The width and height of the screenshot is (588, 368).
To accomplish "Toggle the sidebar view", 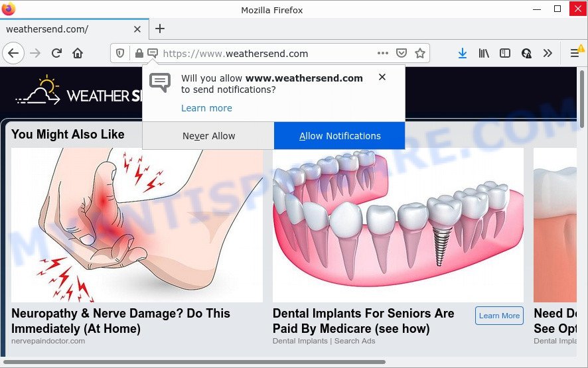I will click(x=505, y=53).
